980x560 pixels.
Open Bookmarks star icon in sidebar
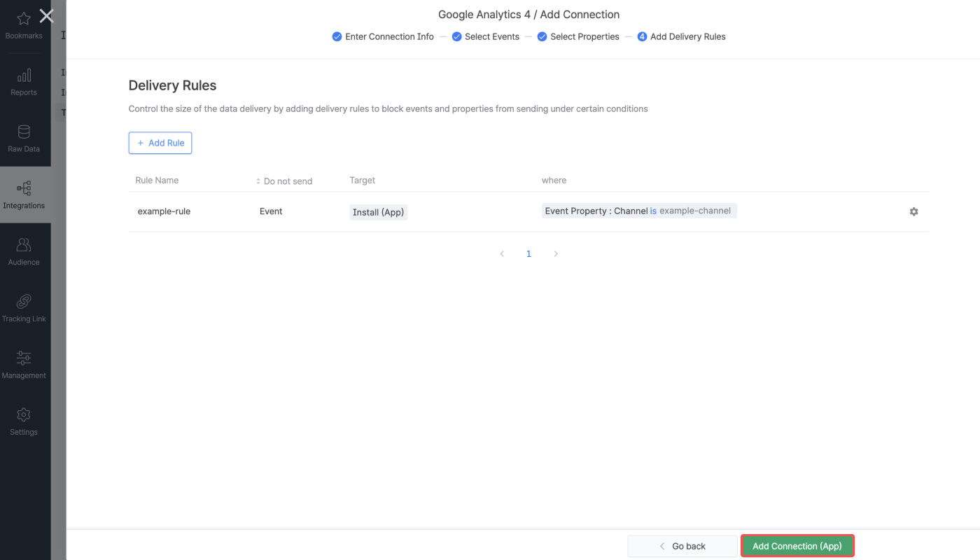point(24,19)
